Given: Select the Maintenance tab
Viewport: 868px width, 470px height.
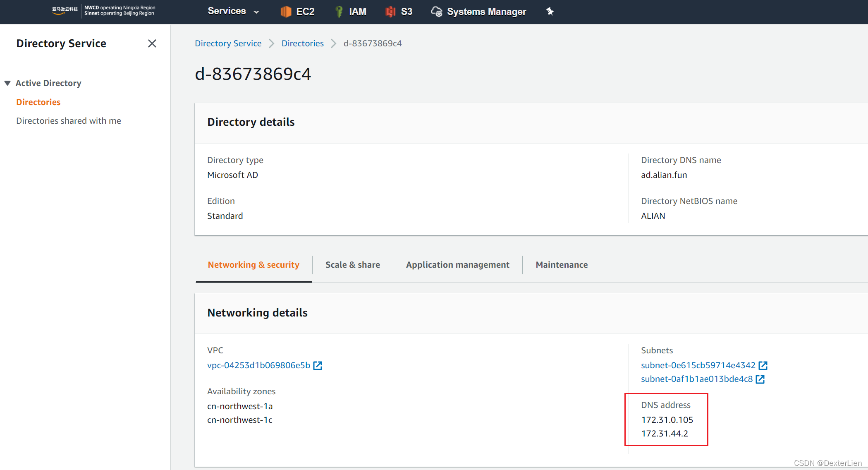Looking at the screenshot, I should click(561, 265).
